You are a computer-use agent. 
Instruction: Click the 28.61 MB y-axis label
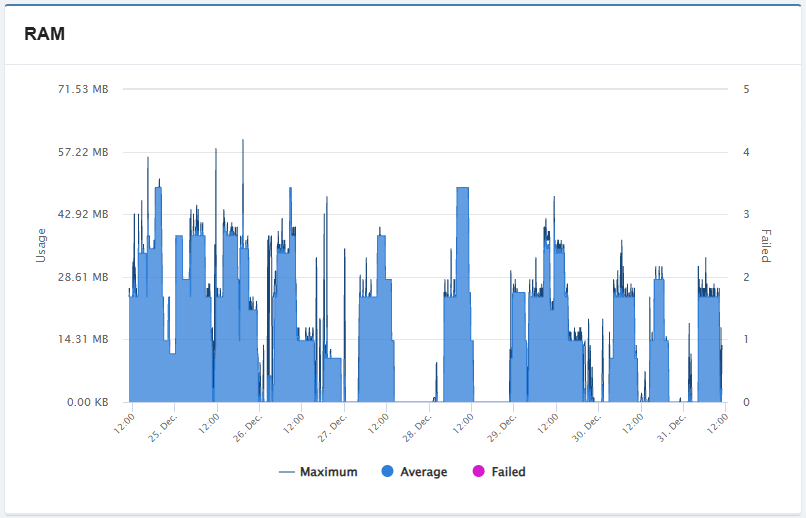tap(83, 277)
